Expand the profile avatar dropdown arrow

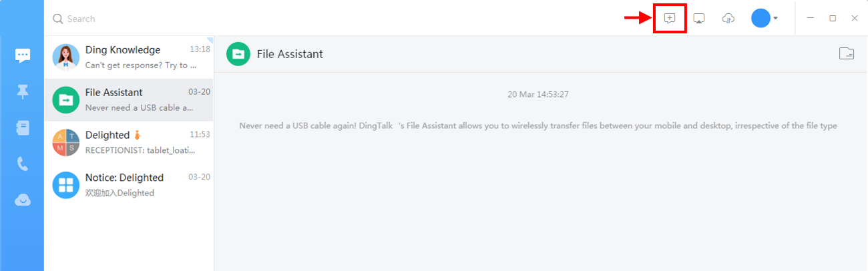tap(776, 19)
